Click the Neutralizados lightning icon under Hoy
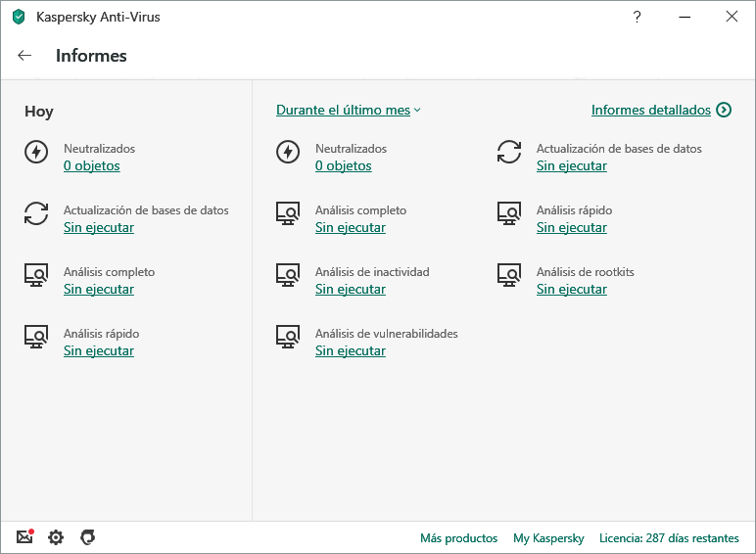Viewport: 756px width, 554px height. click(36, 152)
